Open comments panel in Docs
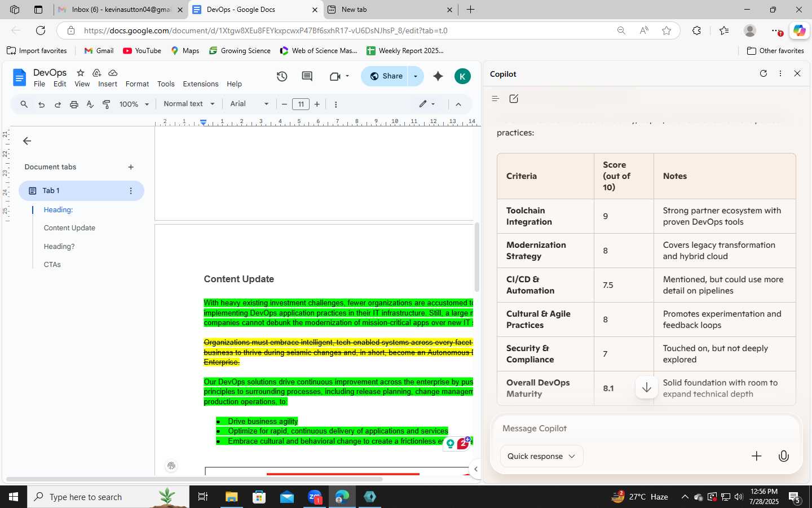This screenshot has height=508, width=812. (x=307, y=76)
